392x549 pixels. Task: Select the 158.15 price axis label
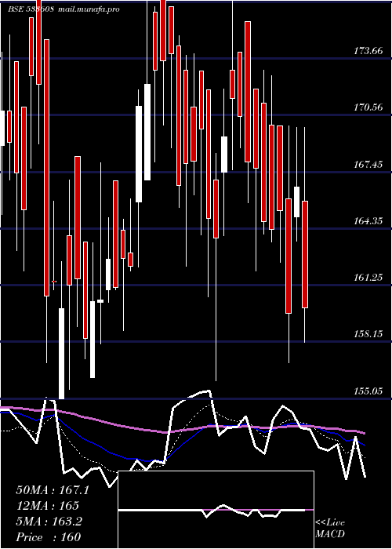point(368,334)
